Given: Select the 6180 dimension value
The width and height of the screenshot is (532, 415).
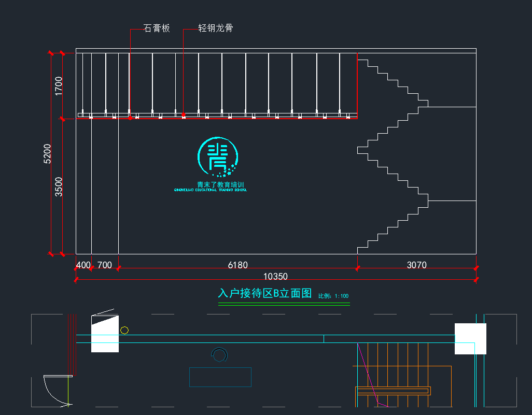Looking at the screenshot, I should pos(238,265).
